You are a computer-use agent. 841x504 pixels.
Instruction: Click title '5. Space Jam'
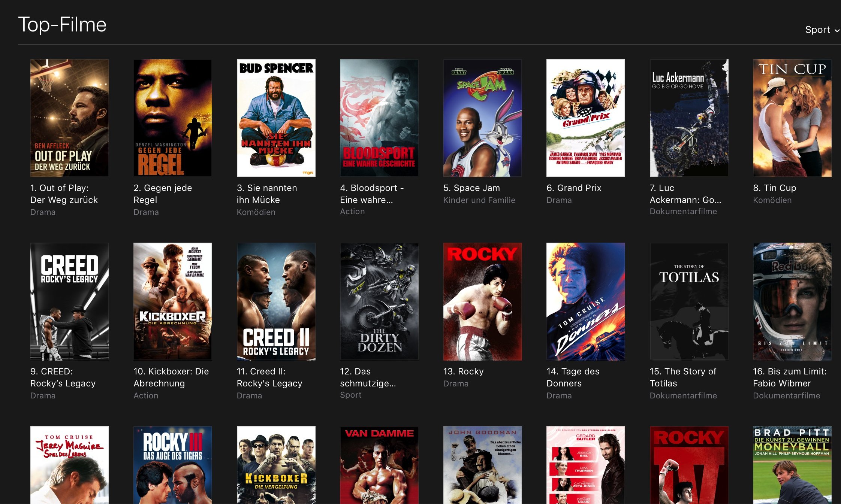tap(471, 188)
